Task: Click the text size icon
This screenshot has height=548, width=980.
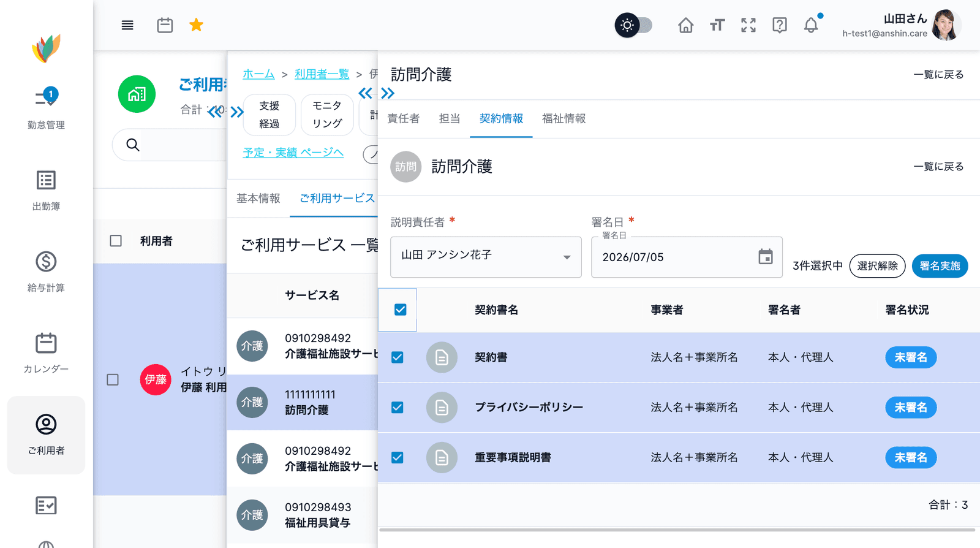Action: point(717,25)
